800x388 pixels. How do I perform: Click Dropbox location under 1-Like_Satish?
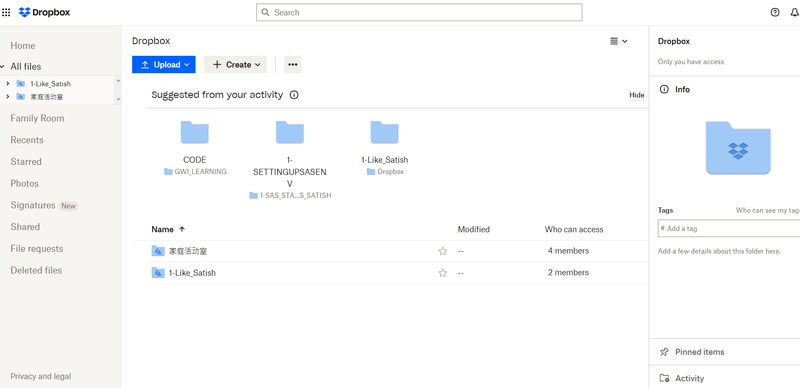(x=390, y=172)
